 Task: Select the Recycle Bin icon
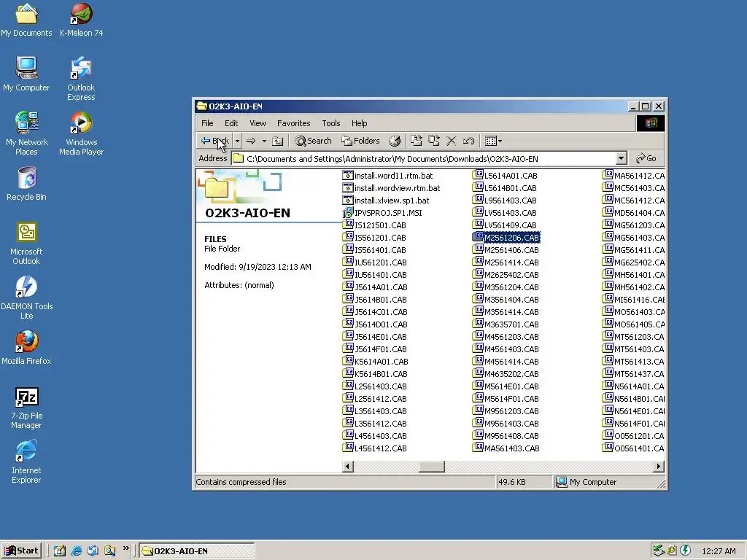pyautogui.click(x=26, y=184)
